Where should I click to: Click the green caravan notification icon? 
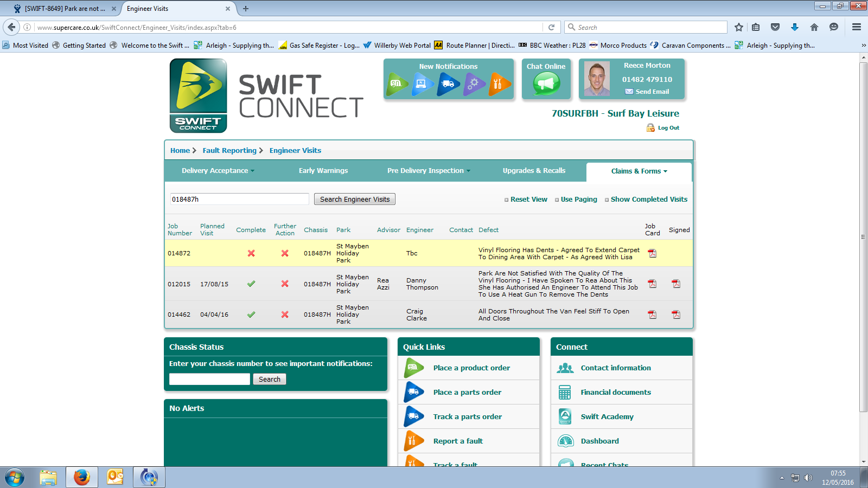(397, 84)
